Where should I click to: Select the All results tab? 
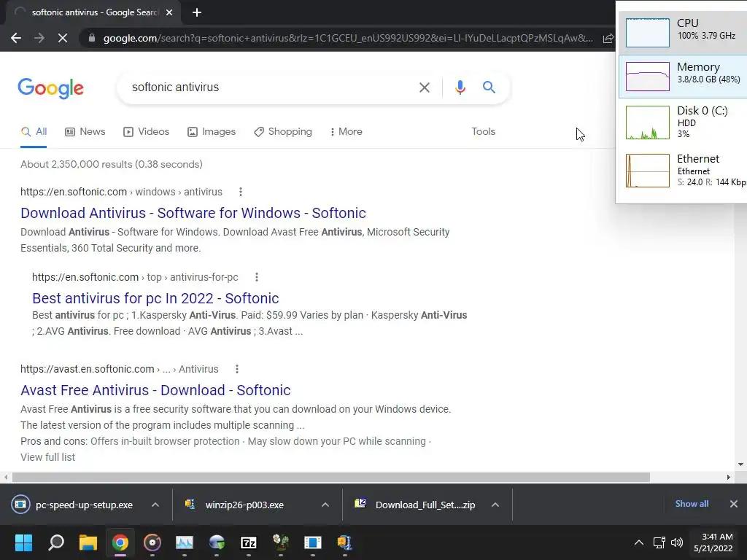tap(34, 132)
